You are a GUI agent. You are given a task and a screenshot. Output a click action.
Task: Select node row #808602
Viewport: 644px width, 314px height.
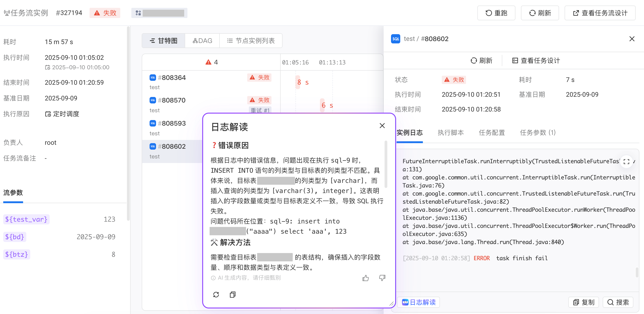tap(172, 151)
